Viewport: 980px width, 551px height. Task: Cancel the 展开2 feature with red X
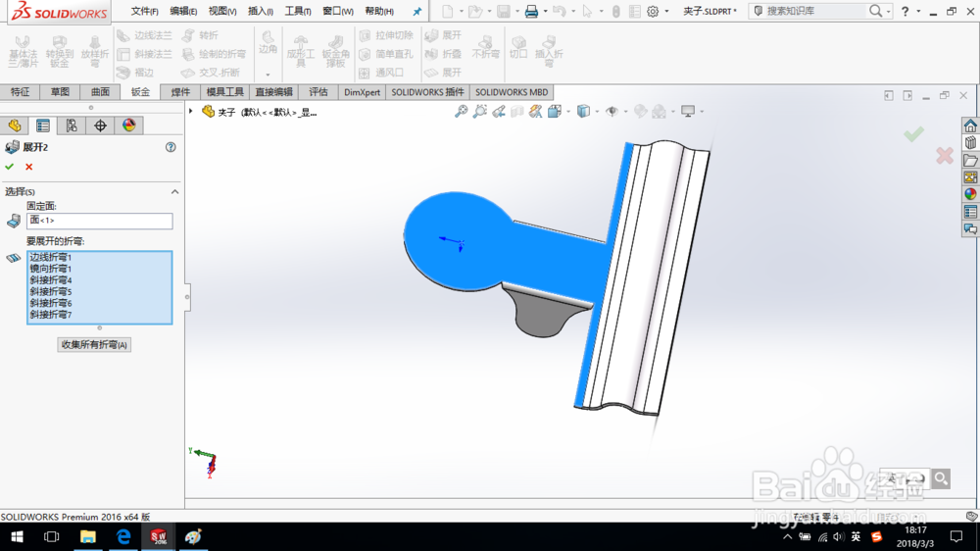pyautogui.click(x=28, y=167)
